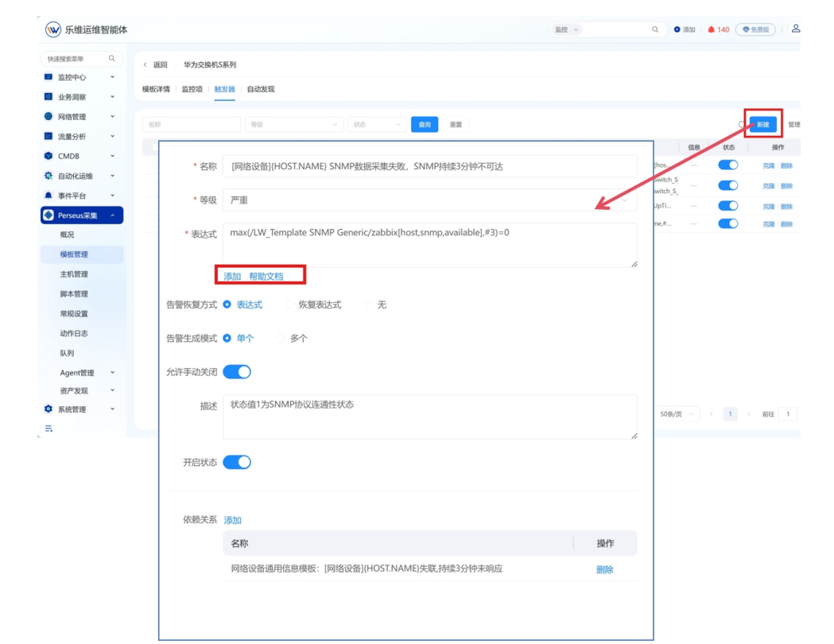Open the 50条/页 page size dropdown
This screenshot has height=644, width=834.
pyautogui.click(x=677, y=413)
